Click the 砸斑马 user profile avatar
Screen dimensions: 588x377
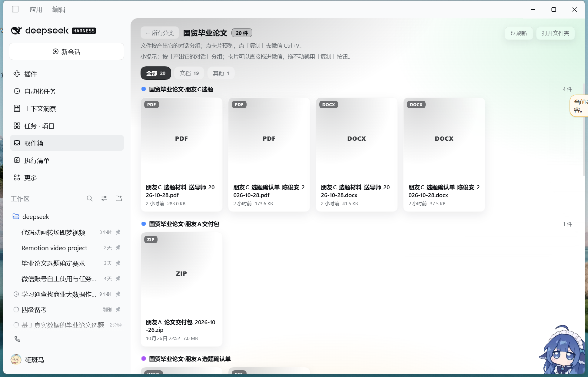[16, 360]
